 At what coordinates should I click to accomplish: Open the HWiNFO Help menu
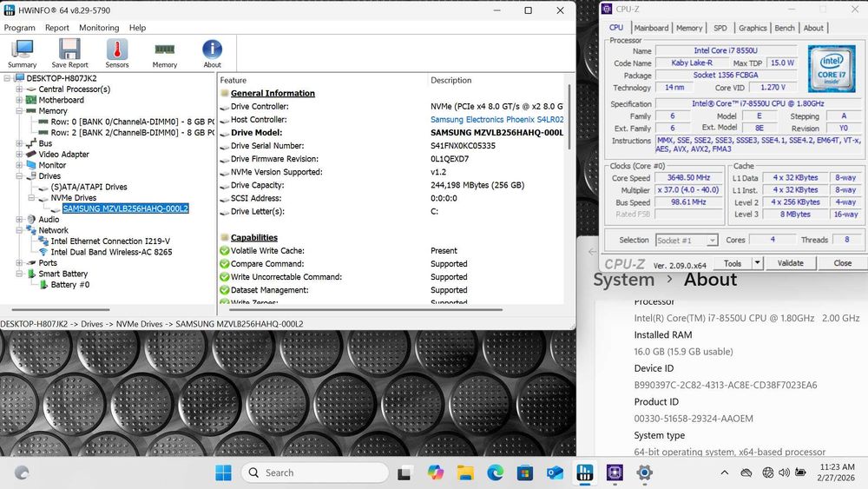click(x=137, y=28)
